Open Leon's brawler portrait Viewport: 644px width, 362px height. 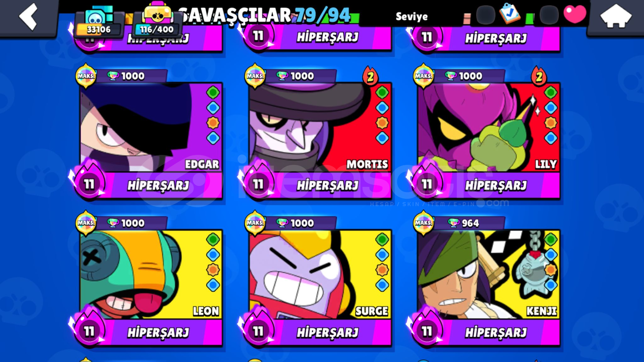(151, 274)
